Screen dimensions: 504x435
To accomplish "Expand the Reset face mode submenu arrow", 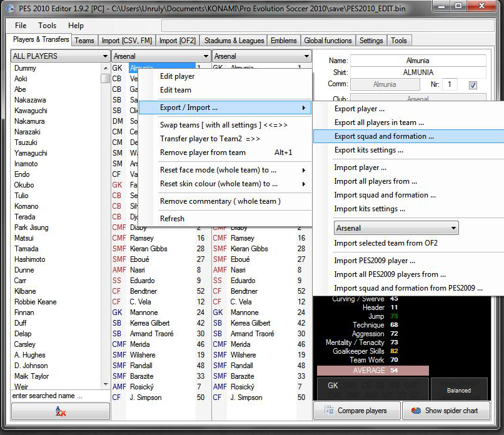I will [304, 170].
